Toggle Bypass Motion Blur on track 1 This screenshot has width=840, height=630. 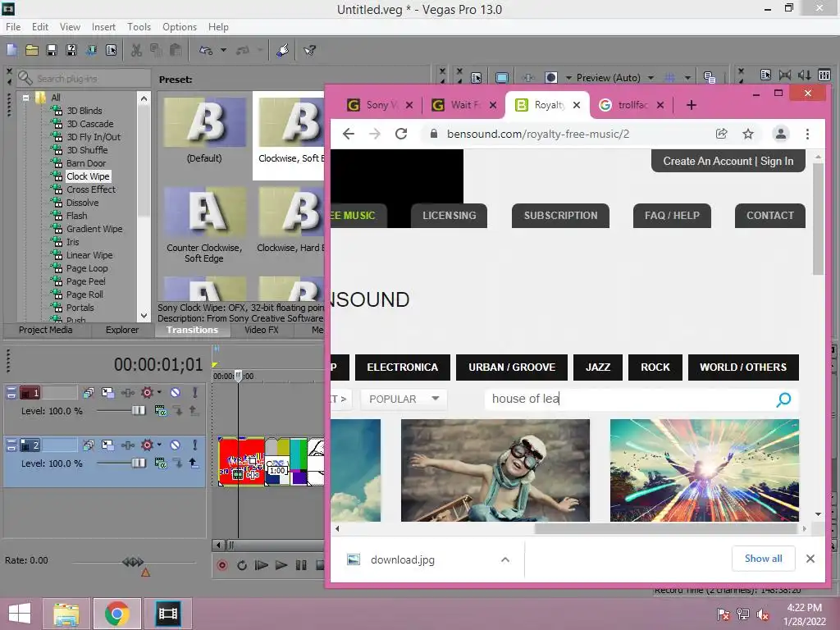pos(89,393)
